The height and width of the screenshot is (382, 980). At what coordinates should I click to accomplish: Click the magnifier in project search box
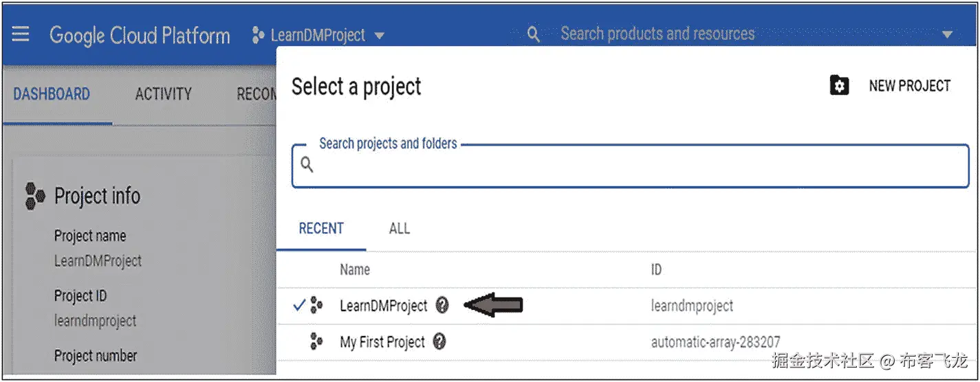pos(307,165)
